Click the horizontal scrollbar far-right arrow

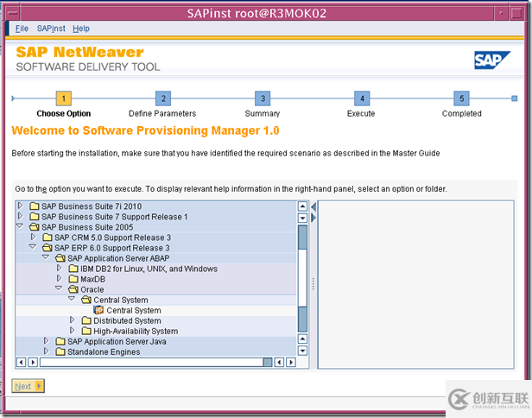click(x=291, y=363)
